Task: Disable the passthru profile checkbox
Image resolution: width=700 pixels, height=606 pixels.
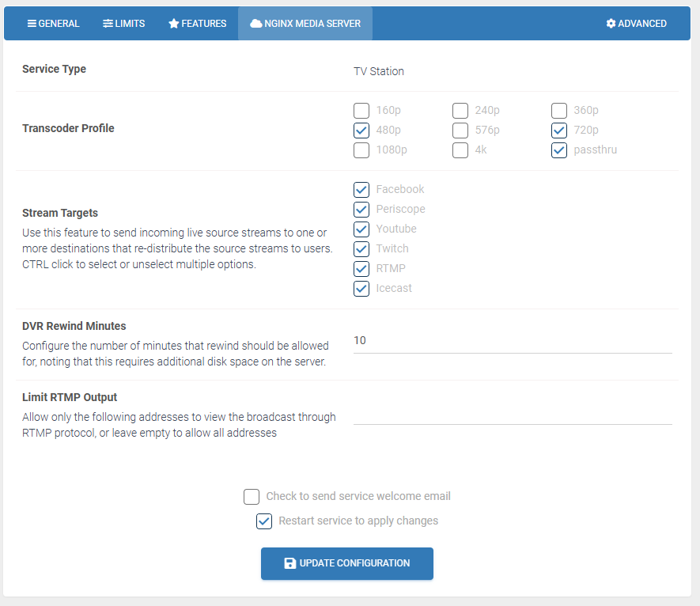Action: coord(559,150)
